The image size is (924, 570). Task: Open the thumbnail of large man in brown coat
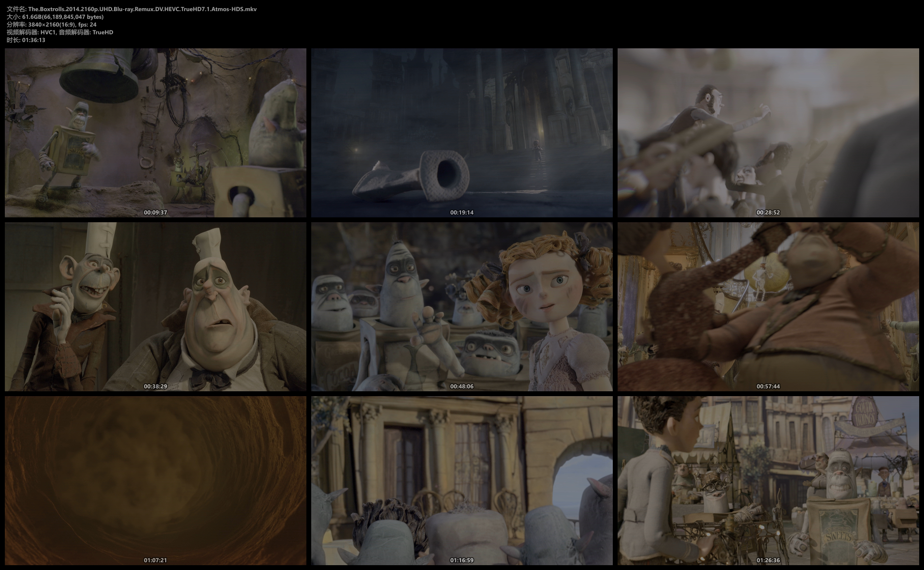coord(768,306)
